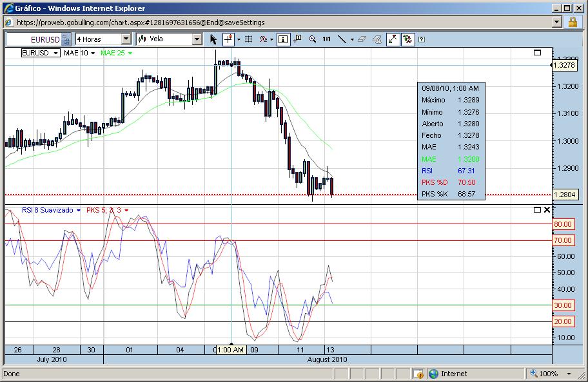588x382 pixels.
Task: Select the trend line drawing tool
Action: [x=342, y=39]
